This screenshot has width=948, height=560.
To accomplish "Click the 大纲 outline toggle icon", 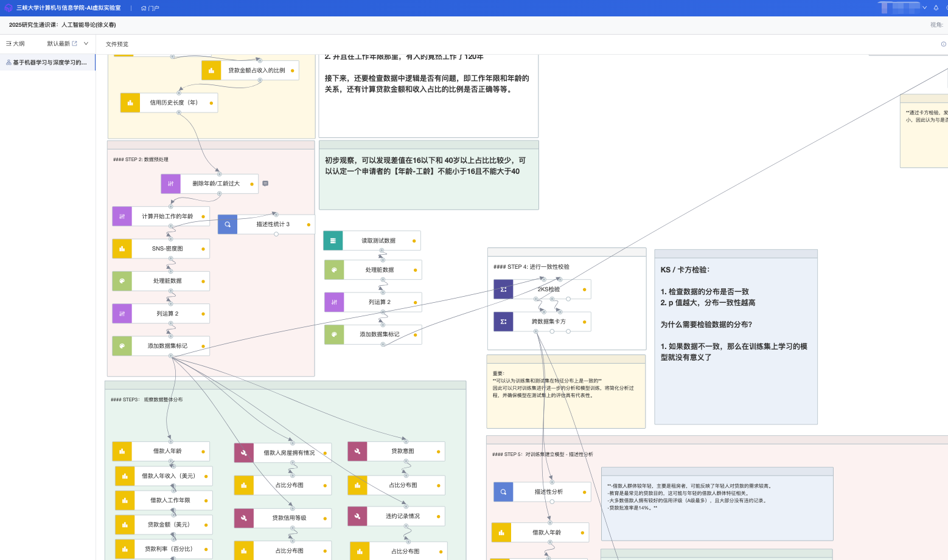I will point(9,44).
